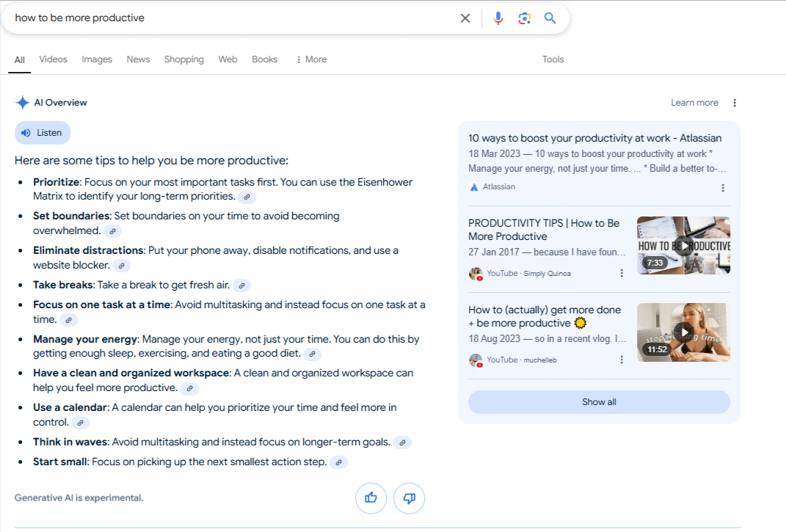This screenshot has height=532, width=786.
Task: Give thumbs down to AI Overview
Action: pos(410,498)
